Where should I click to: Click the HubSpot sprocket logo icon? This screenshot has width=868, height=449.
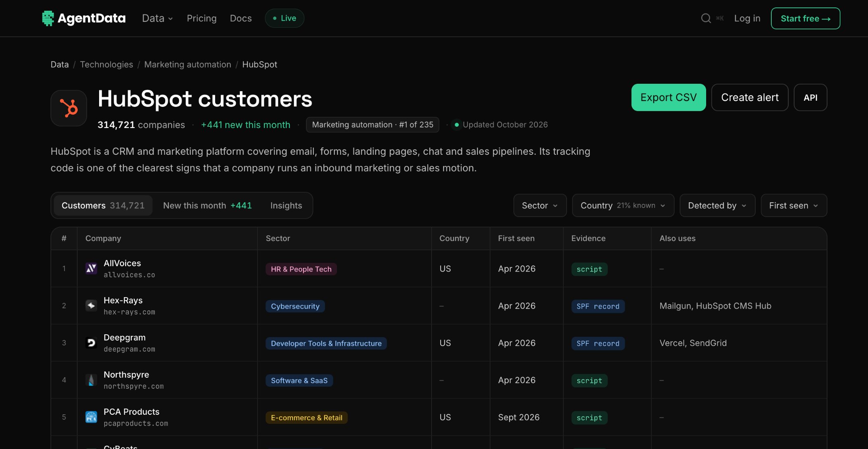point(69,108)
